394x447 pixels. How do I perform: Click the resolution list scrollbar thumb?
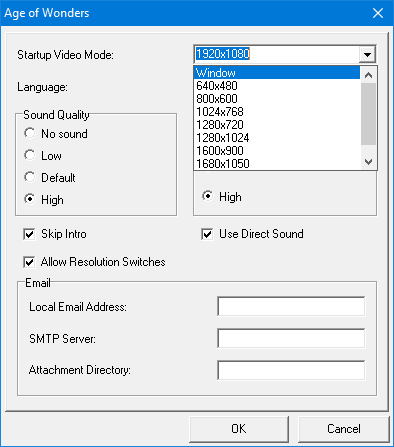(368, 114)
